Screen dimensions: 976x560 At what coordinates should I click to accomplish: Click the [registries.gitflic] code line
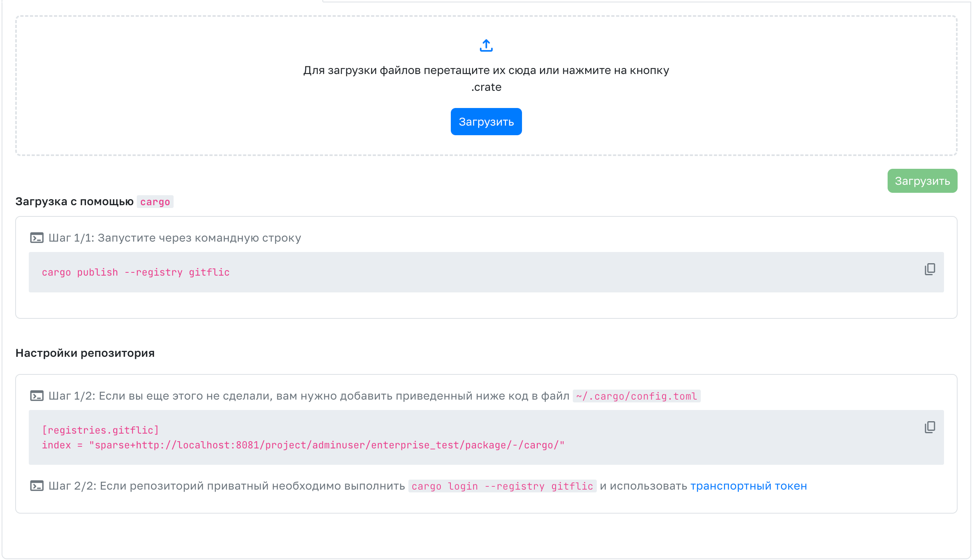(x=100, y=430)
